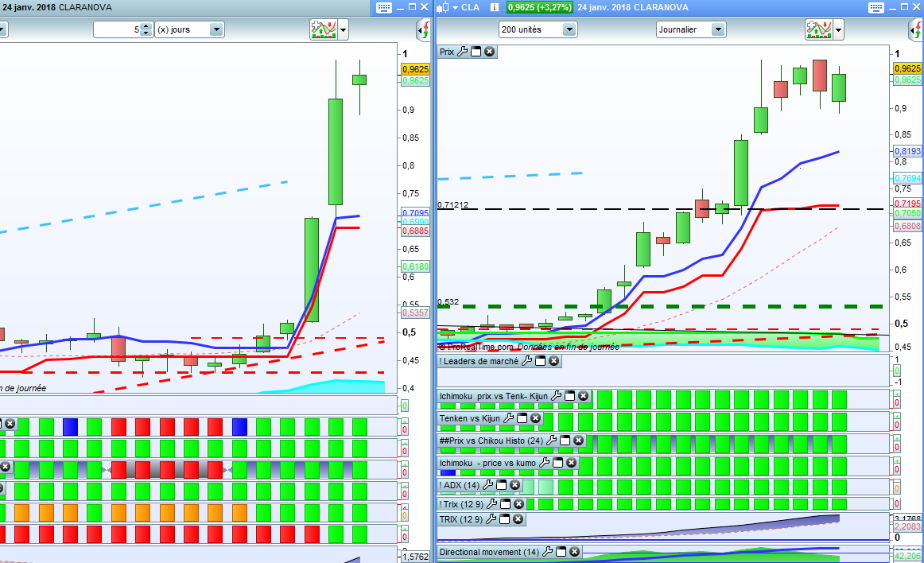Expand indicator menu arrow in CLA chart

coord(839,29)
